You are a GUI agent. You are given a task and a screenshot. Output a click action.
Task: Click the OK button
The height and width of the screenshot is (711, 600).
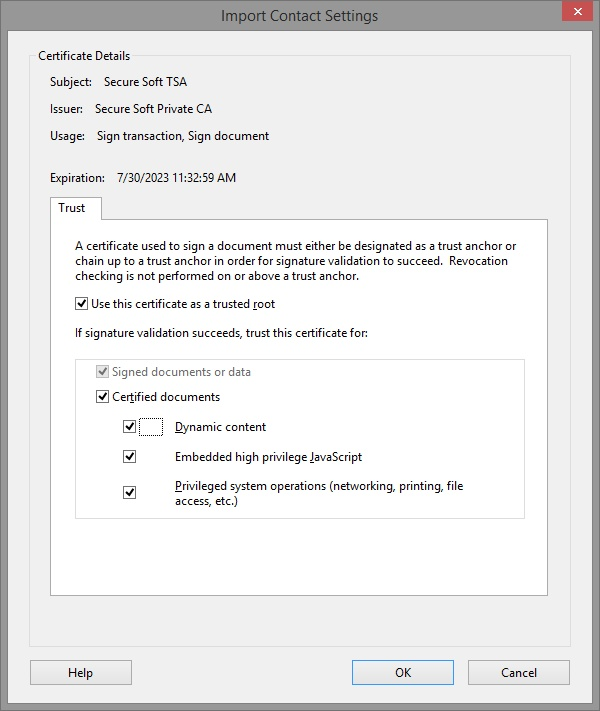[403, 672]
